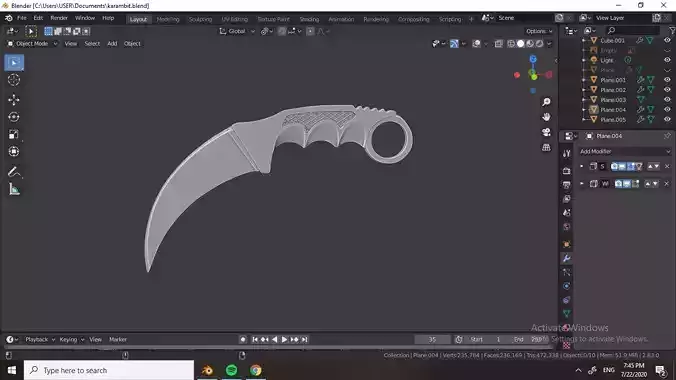Image resolution: width=676 pixels, height=380 pixels.
Task: Click the Windows search box
Action: pos(109,370)
